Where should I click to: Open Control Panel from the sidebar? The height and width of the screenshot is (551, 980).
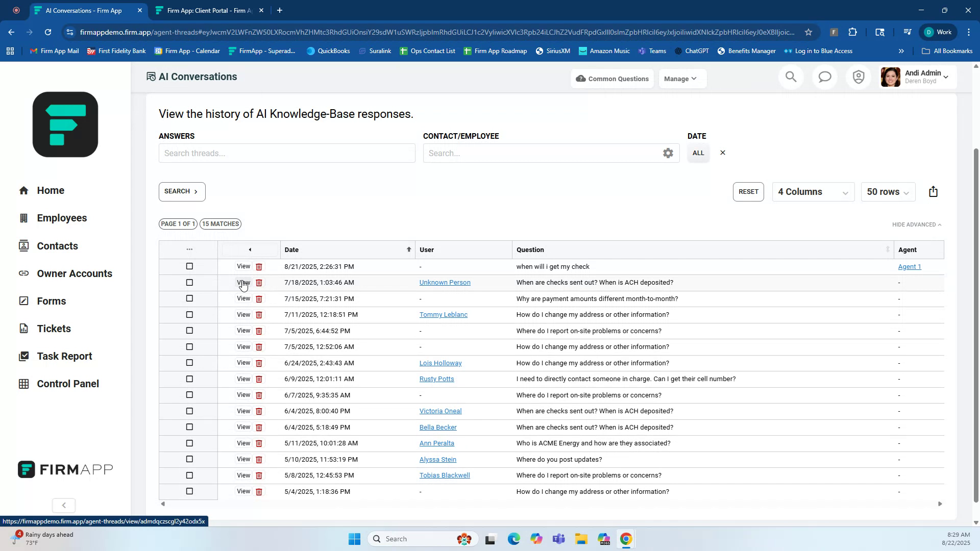67,384
